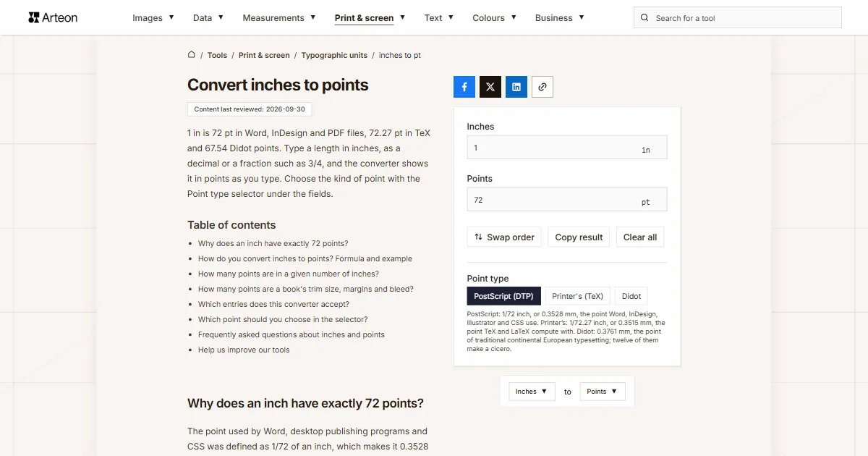This screenshot has height=456, width=868.
Task: Open 'Why does an inch have exactly 72 points?' link
Action: pyautogui.click(x=273, y=243)
